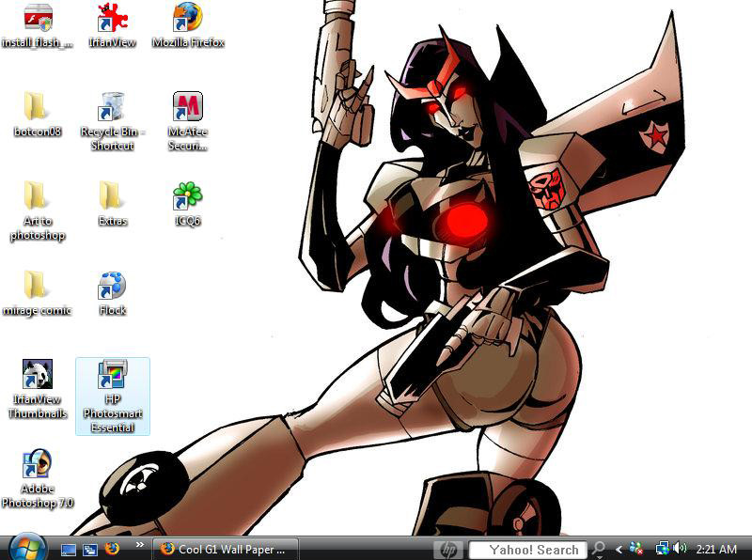Select the IrfanView Thumbnails shortcut

[38, 389]
